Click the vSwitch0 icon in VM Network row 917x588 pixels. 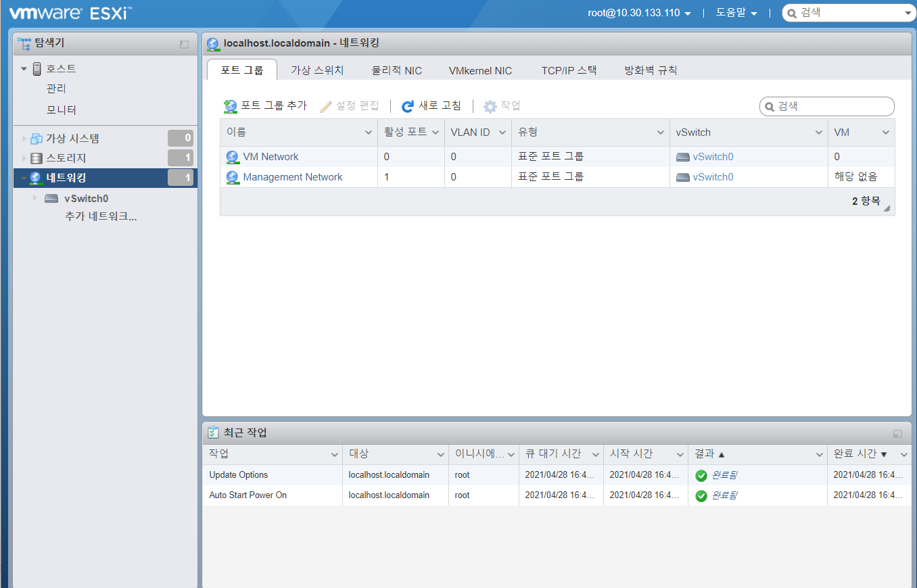683,157
